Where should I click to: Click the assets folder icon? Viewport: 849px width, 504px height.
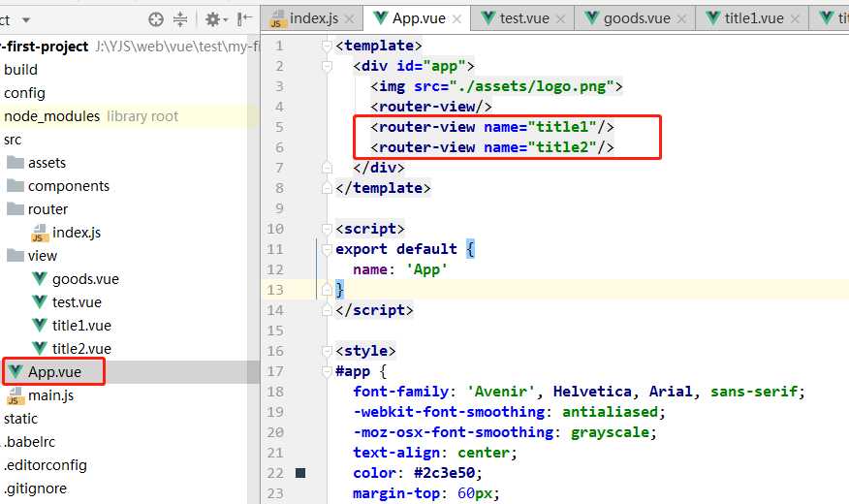click(16, 163)
